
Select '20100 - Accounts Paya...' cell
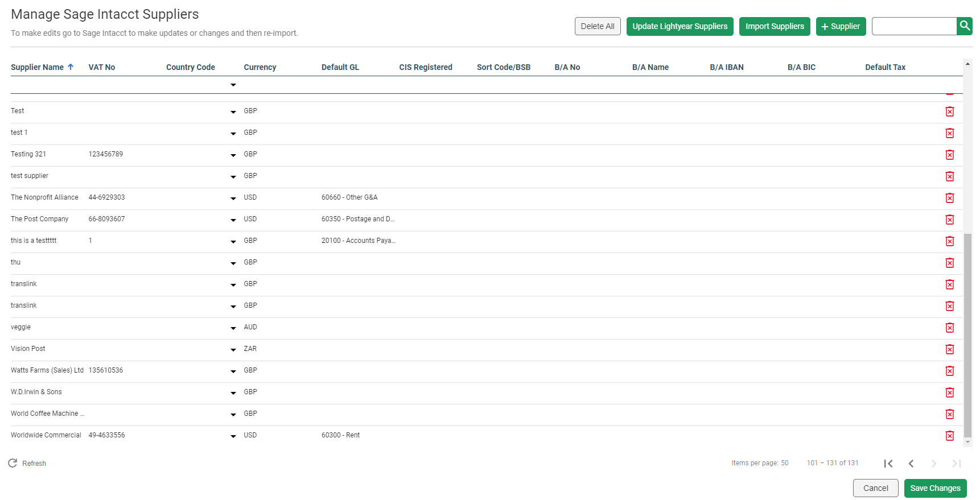pyautogui.click(x=359, y=241)
